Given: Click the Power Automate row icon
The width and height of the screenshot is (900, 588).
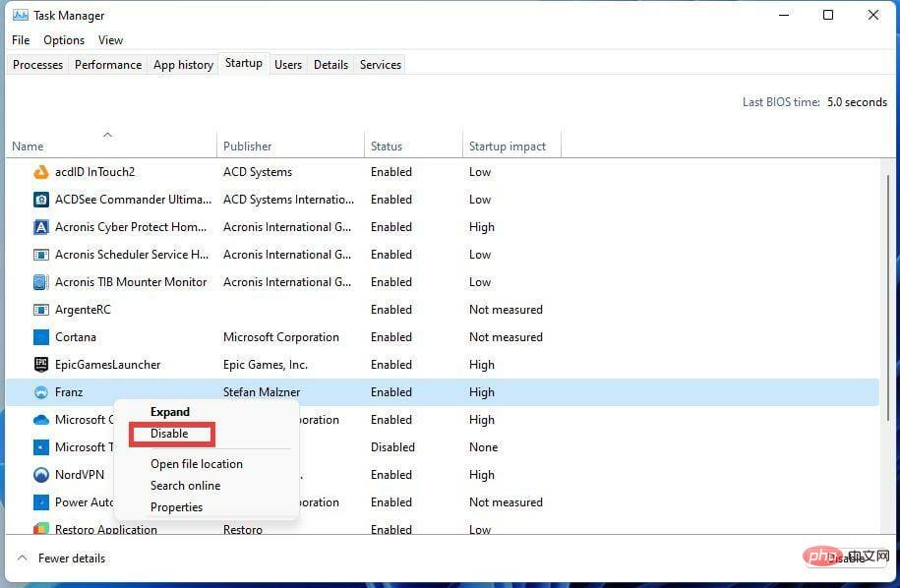Looking at the screenshot, I should tap(40, 502).
